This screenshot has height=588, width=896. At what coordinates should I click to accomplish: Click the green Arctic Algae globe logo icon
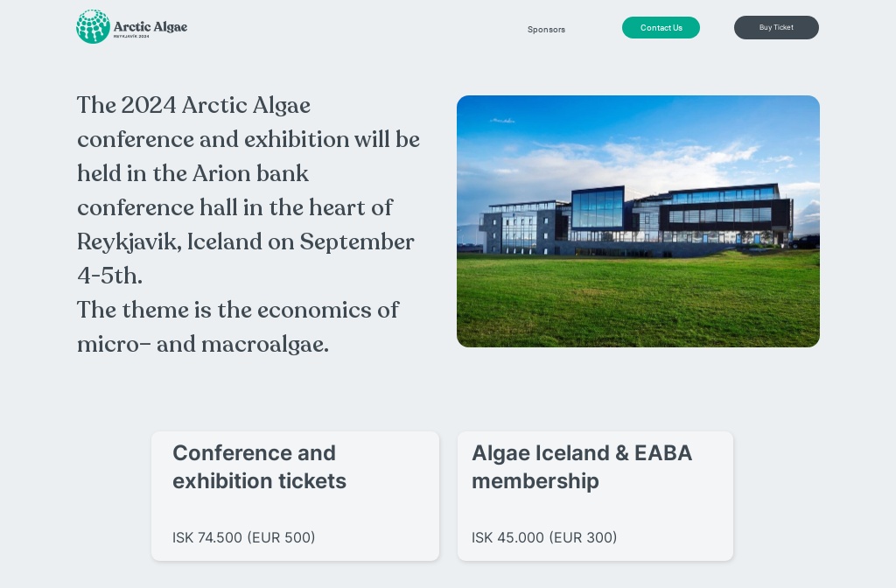click(93, 26)
